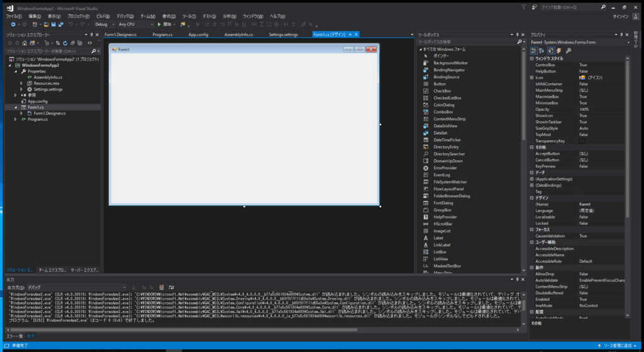This screenshot has width=644, height=352.
Task: Start debugging with the green play button
Action: click(x=159, y=25)
